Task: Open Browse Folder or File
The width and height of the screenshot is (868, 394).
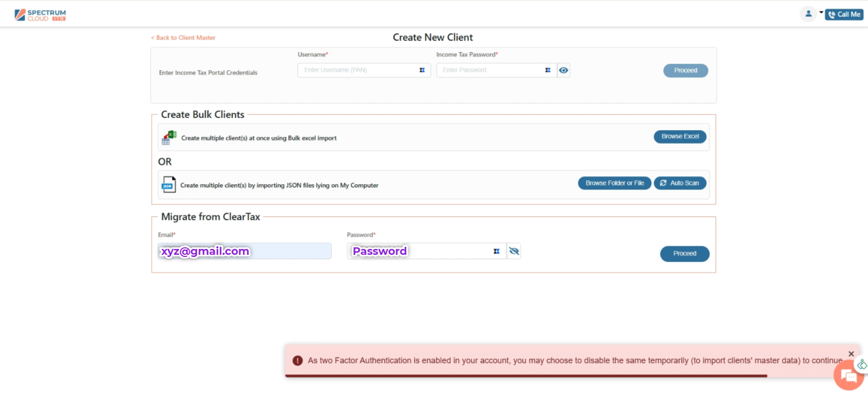Action: (614, 183)
